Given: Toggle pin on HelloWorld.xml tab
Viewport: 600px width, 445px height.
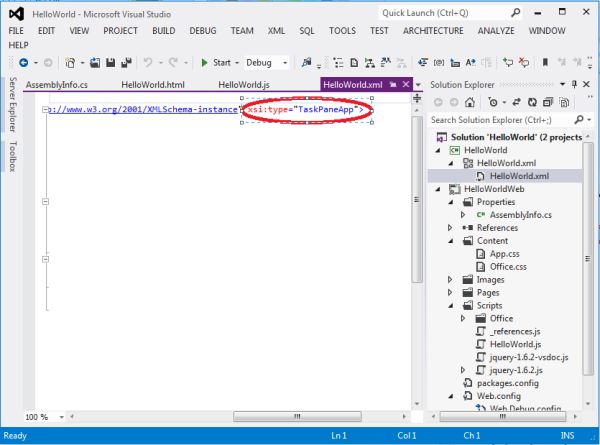Looking at the screenshot, I should (x=393, y=85).
